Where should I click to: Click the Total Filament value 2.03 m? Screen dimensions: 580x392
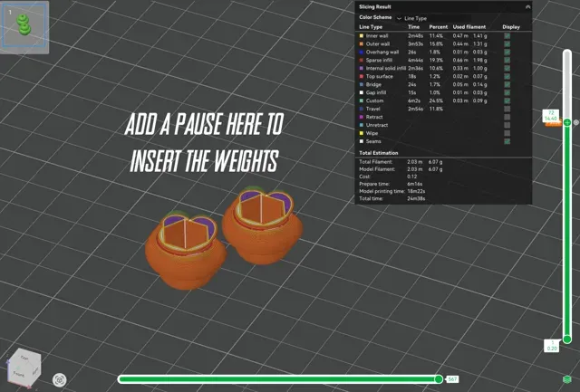coord(415,162)
